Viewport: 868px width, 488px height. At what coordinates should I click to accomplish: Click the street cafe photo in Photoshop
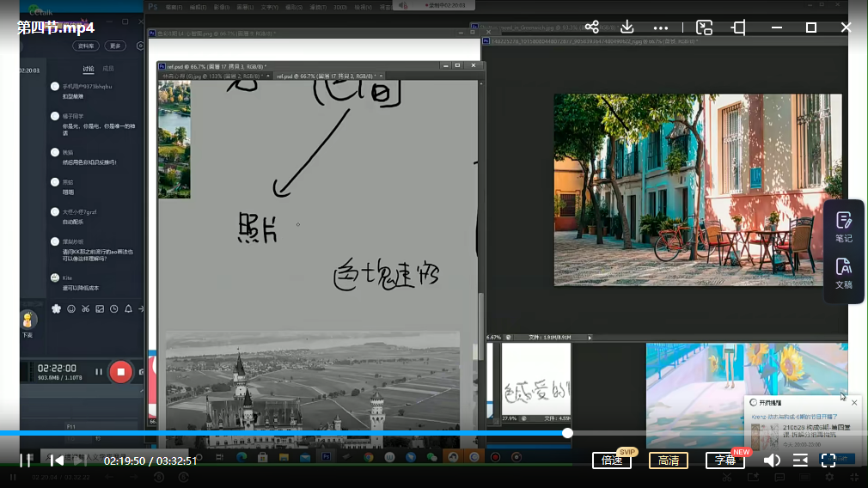[698, 190]
